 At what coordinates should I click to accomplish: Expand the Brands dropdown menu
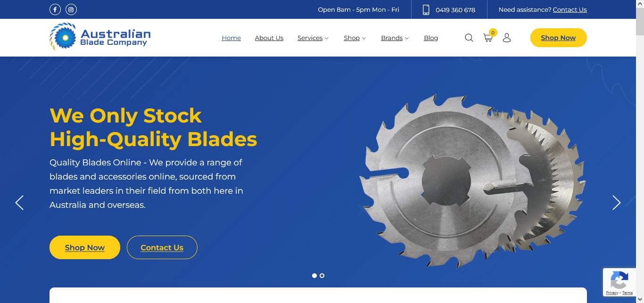395,38
